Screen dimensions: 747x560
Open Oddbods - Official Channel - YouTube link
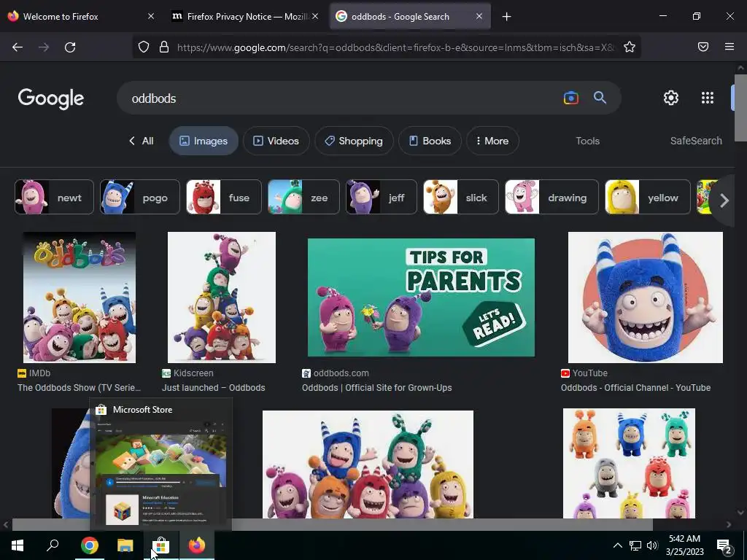coord(635,388)
